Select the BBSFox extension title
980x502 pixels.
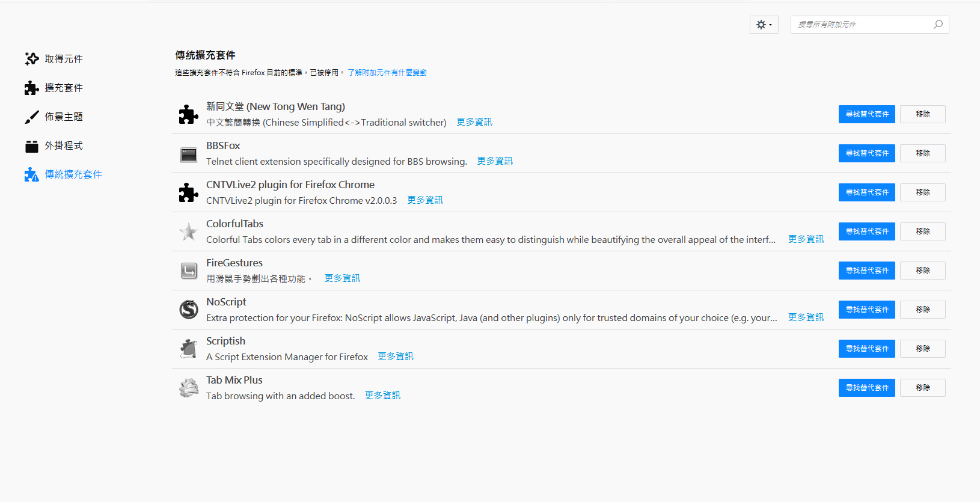(223, 145)
